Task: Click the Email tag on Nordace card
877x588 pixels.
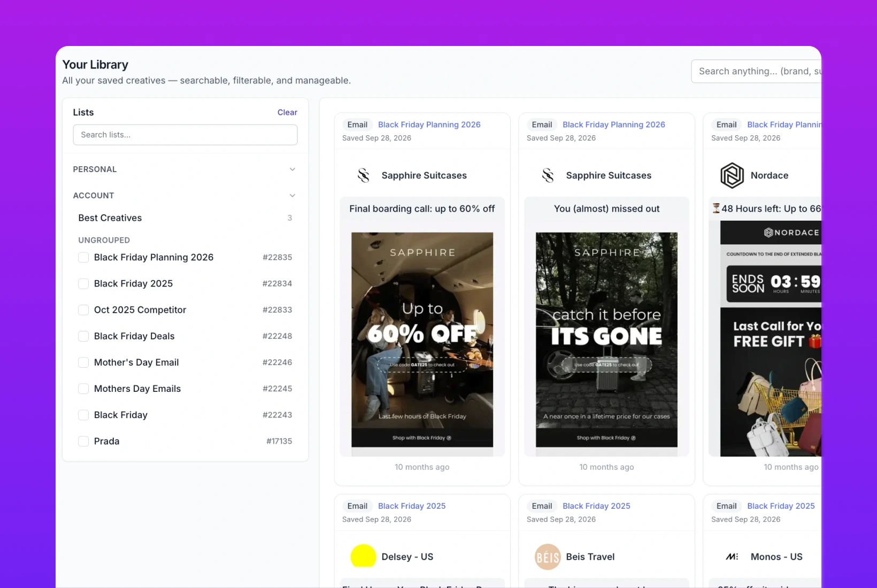Action: (x=726, y=125)
